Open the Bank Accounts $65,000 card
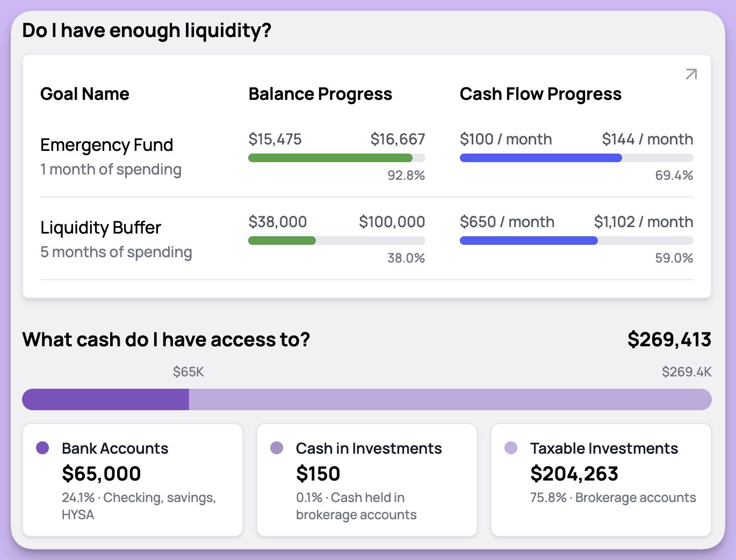 click(133, 480)
